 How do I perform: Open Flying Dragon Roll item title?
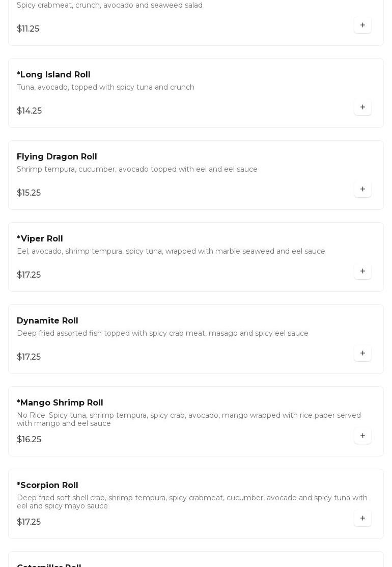click(57, 157)
